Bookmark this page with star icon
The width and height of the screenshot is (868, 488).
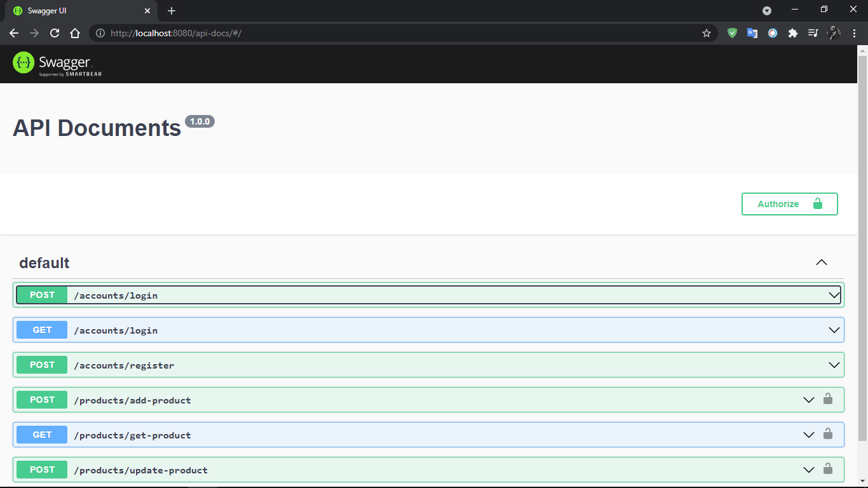[706, 33]
